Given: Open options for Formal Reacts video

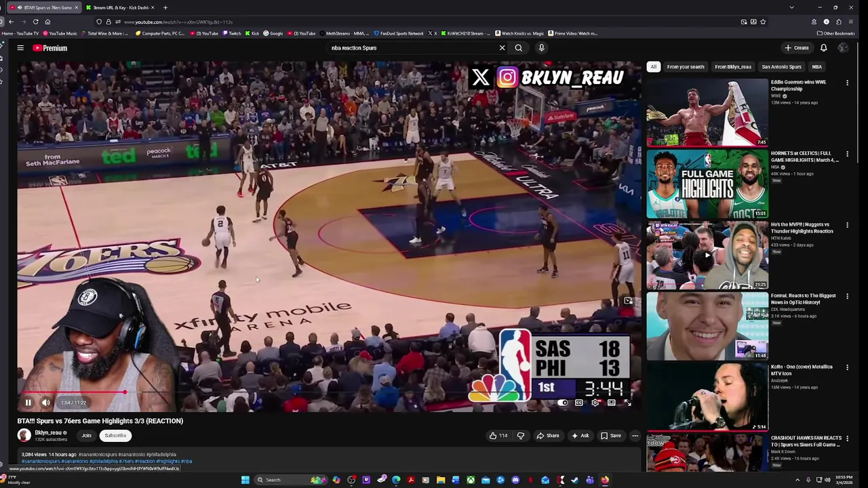Looking at the screenshot, I should [847, 297].
